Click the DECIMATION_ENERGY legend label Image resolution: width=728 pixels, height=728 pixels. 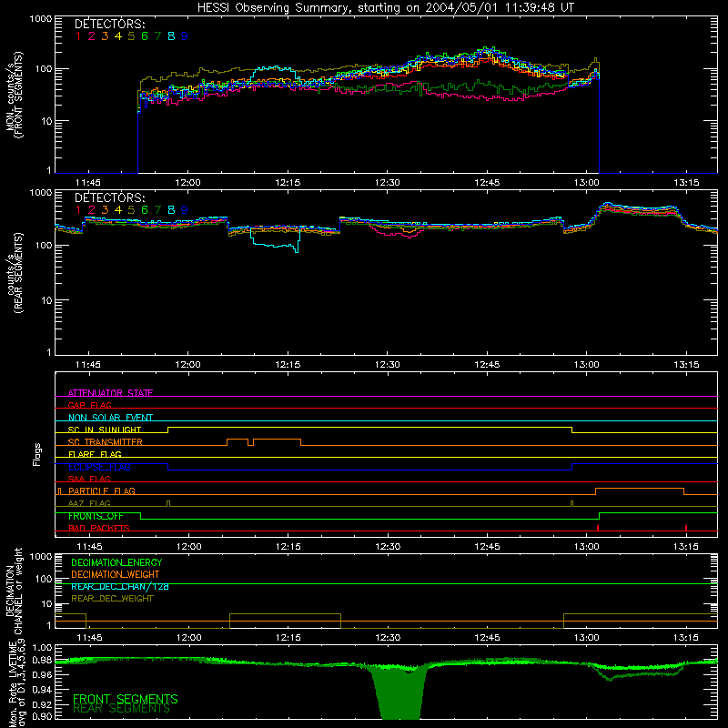point(116,562)
